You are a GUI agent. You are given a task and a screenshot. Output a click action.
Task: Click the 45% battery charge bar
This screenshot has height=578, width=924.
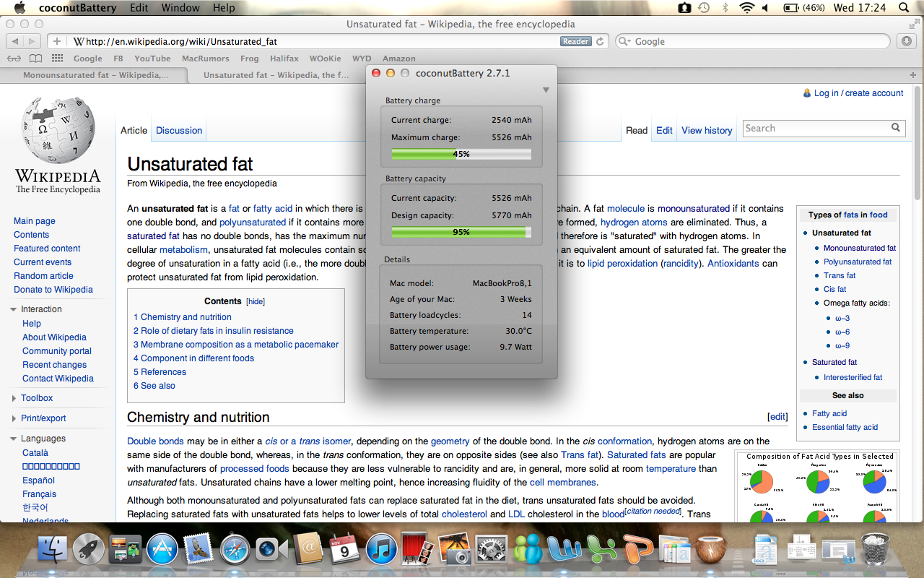pos(461,154)
